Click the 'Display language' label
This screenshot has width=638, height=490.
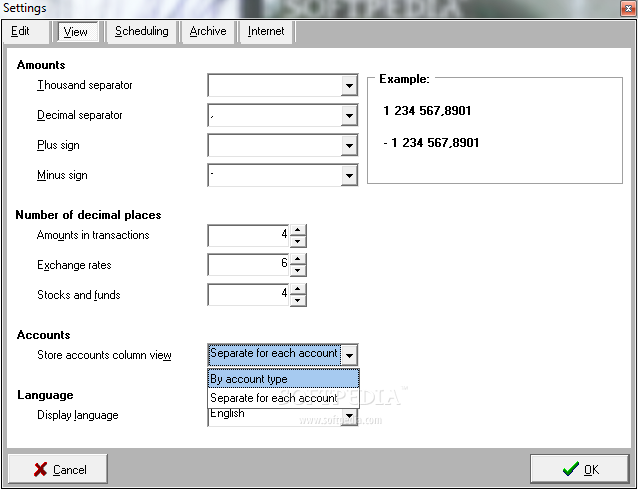78,415
